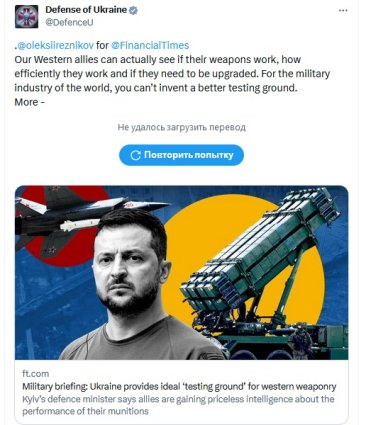The height and width of the screenshot is (425, 366).
Task: Open the @DefenceU handle link
Action: coord(69,22)
